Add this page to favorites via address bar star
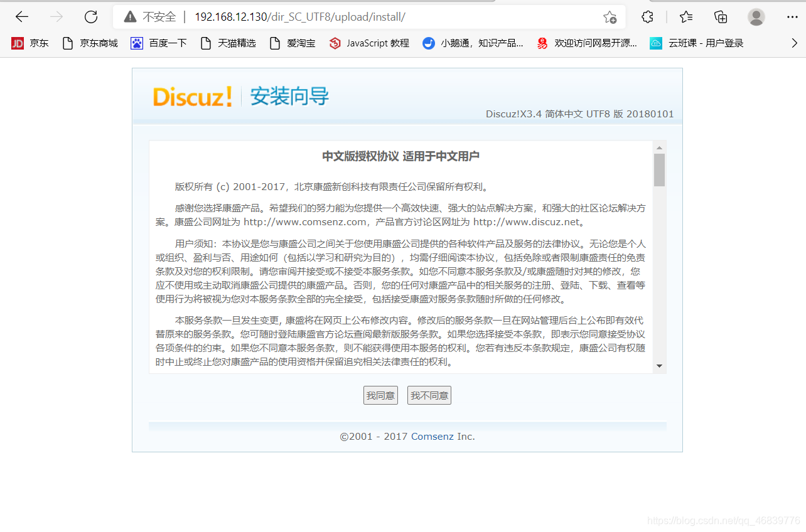Screen dimensions: 806x532 [609, 18]
